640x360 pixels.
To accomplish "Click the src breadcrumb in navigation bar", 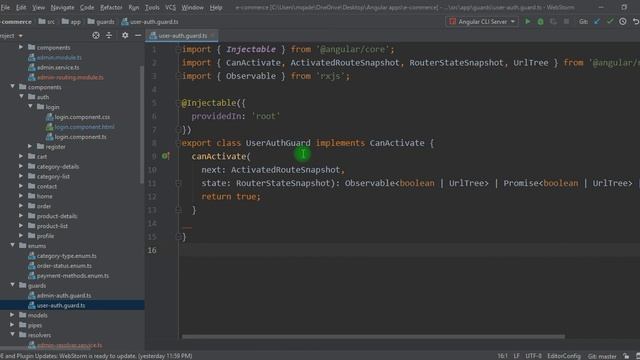I will point(47,22).
